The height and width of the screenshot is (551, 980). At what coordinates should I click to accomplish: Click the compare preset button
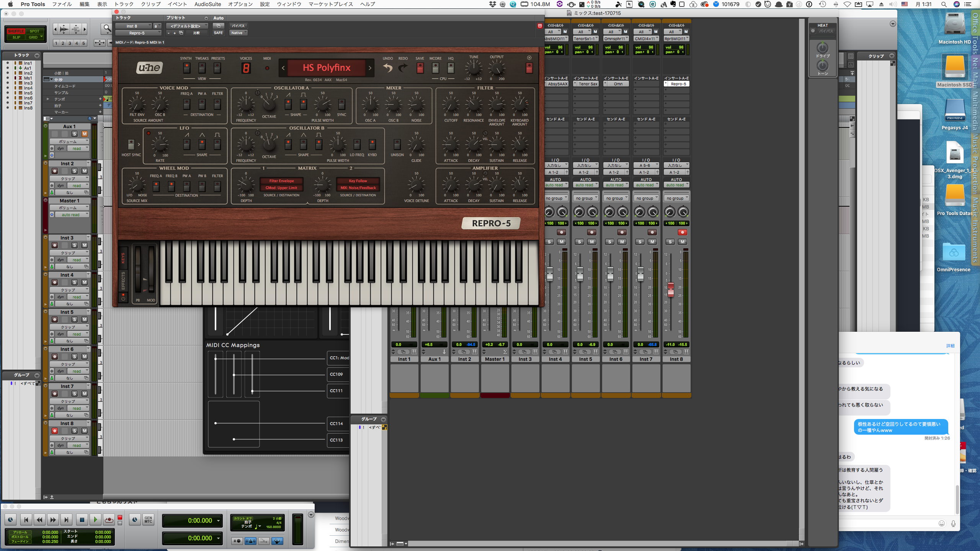tap(196, 33)
